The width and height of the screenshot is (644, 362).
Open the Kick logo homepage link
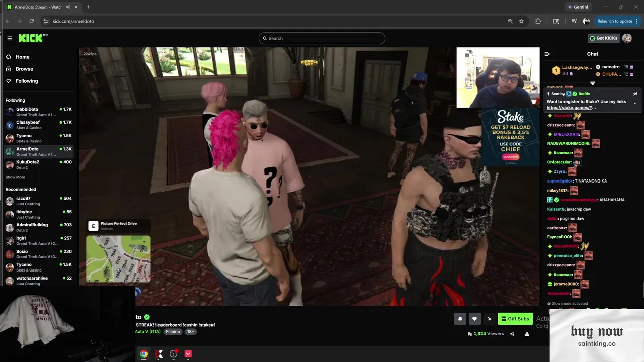[x=33, y=38]
